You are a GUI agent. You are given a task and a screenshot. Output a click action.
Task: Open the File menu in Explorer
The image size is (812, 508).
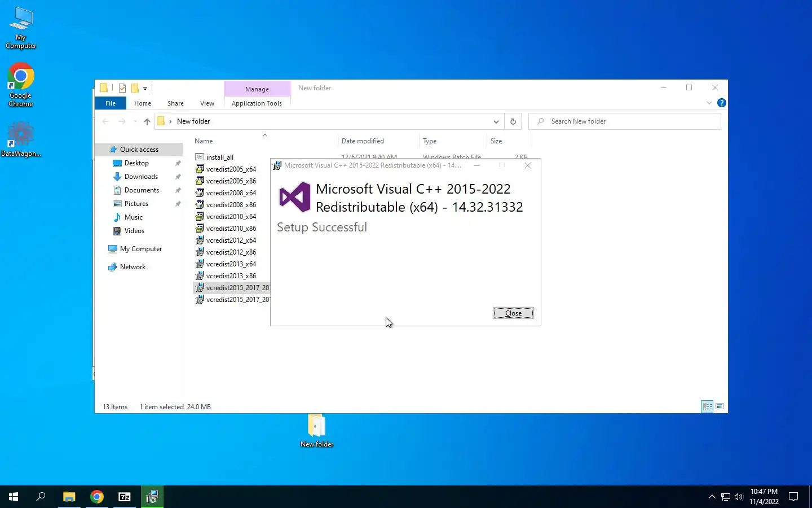pos(111,103)
